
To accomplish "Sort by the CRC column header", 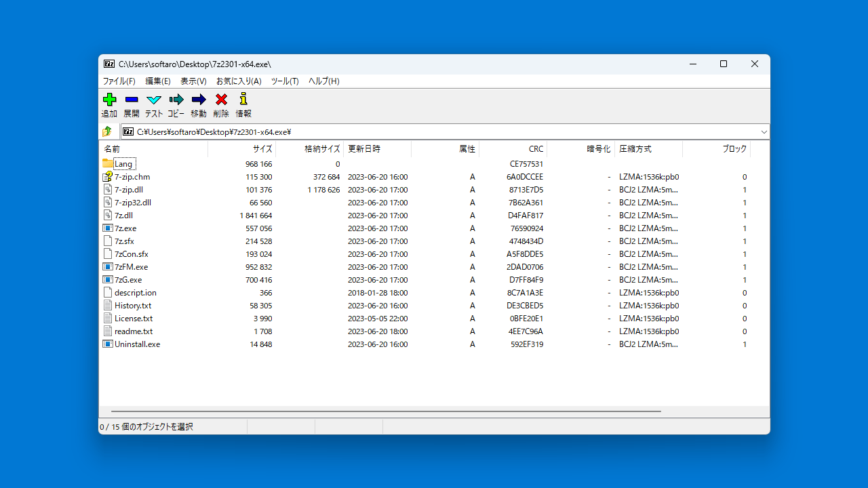I will pyautogui.click(x=513, y=148).
